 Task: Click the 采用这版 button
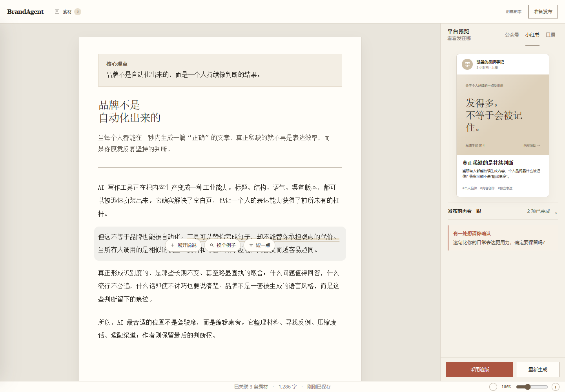click(x=479, y=370)
